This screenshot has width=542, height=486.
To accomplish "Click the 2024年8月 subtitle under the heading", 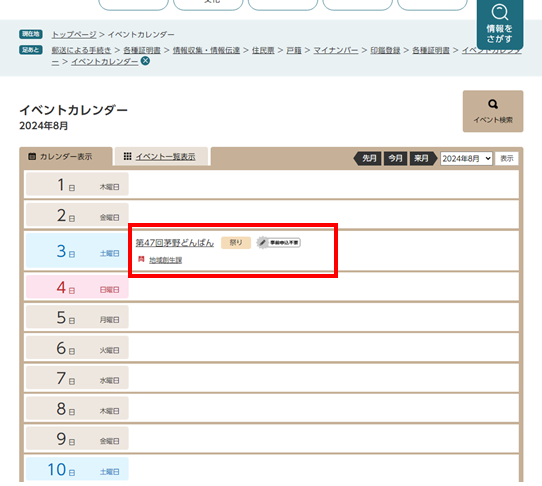I will click(44, 126).
